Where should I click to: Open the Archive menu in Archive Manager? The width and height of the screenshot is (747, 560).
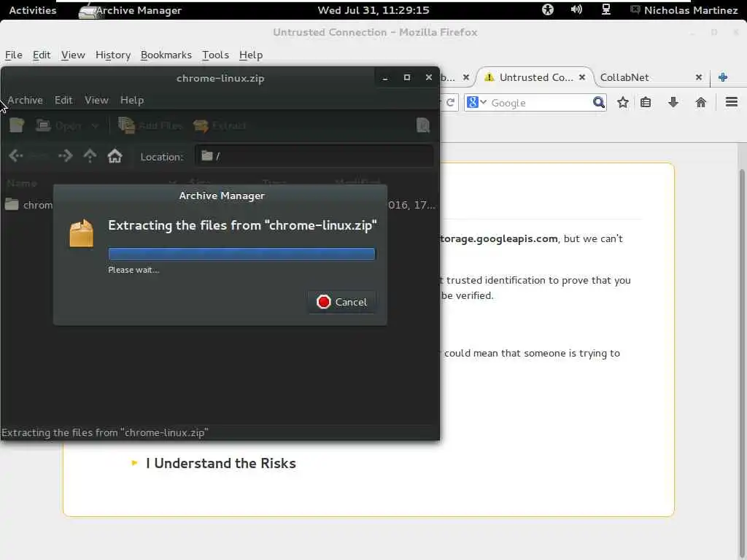[x=26, y=100]
